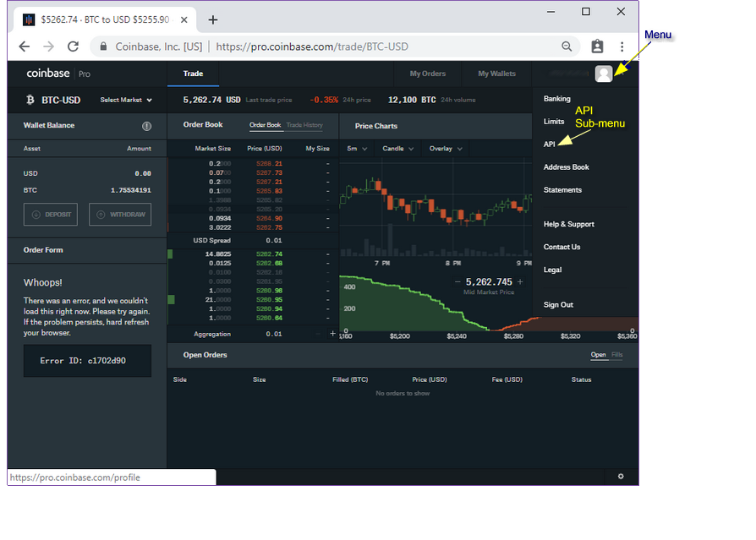Show Open orders list
The width and height of the screenshot is (756, 540).
pyautogui.click(x=599, y=355)
